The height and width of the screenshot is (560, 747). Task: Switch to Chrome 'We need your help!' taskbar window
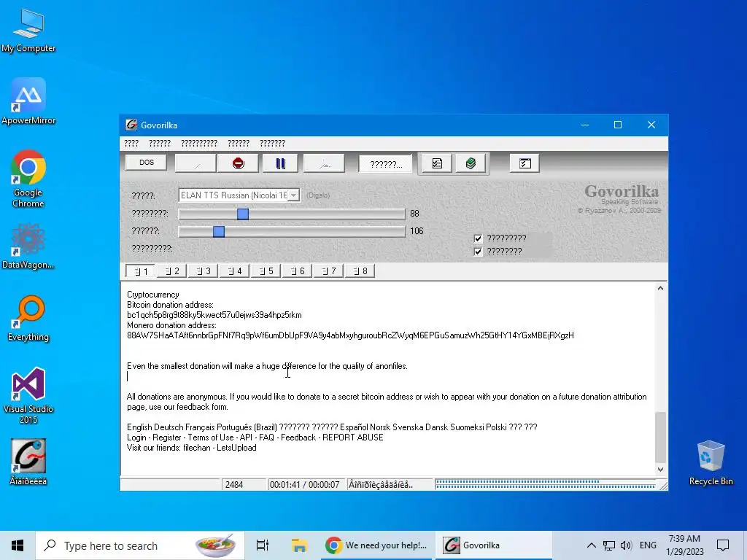[376, 545]
